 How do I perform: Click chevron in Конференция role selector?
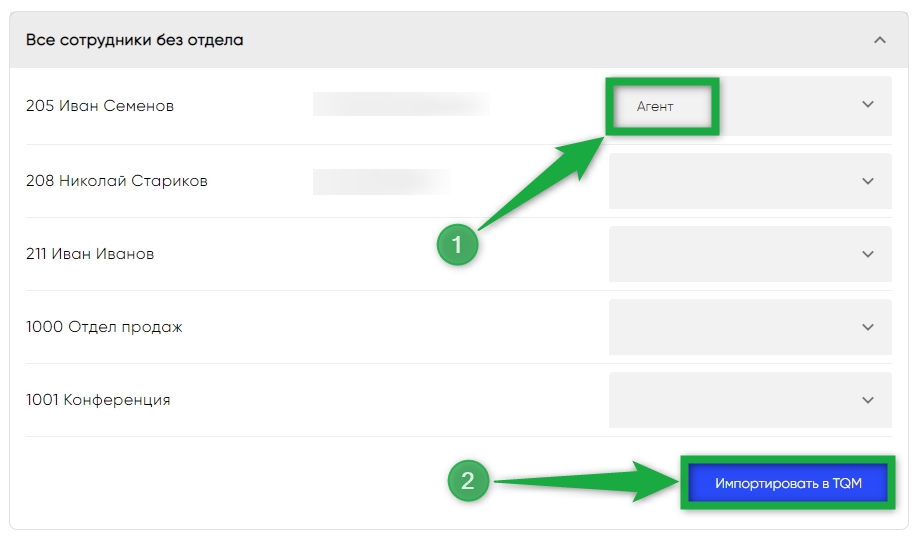(868, 400)
